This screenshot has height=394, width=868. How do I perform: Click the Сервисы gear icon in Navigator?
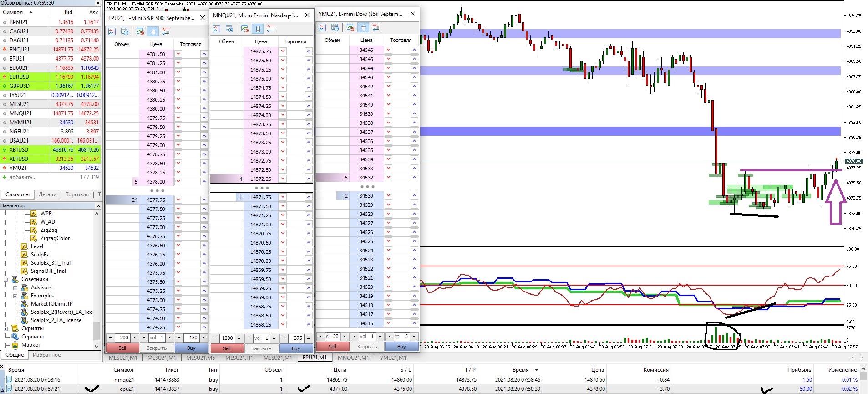pos(15,337)
